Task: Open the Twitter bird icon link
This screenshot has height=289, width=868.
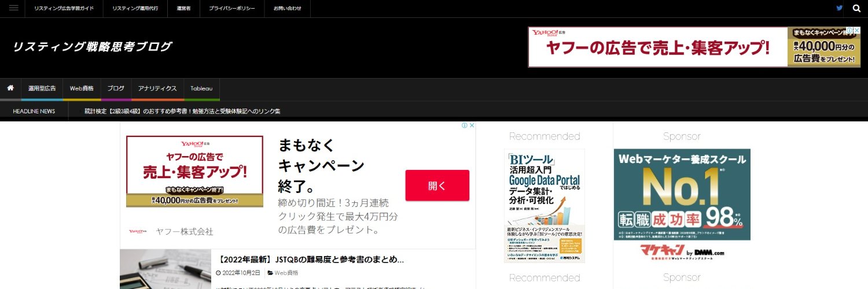Action: (840, 8)
